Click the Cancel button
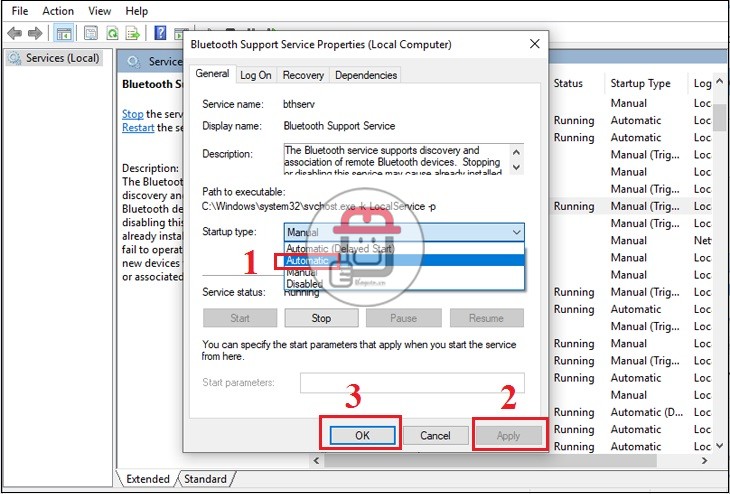 (x=435, y=435)
